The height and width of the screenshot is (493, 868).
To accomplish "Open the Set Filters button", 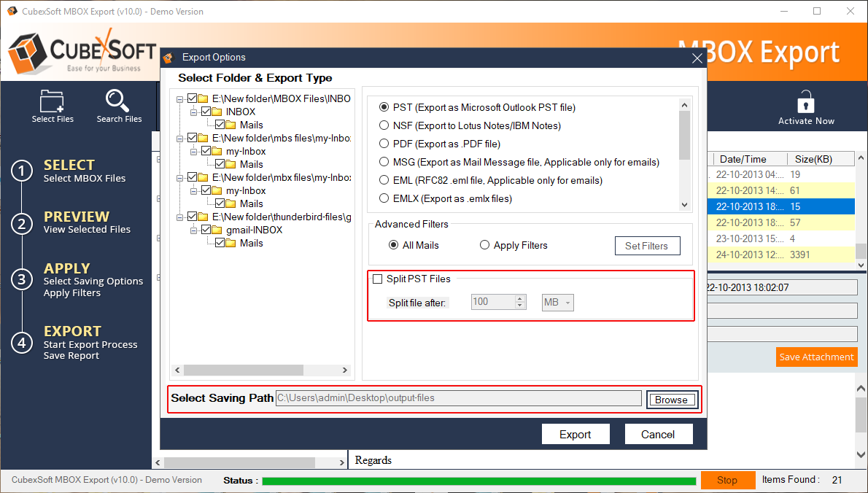I will coord(646,246).
